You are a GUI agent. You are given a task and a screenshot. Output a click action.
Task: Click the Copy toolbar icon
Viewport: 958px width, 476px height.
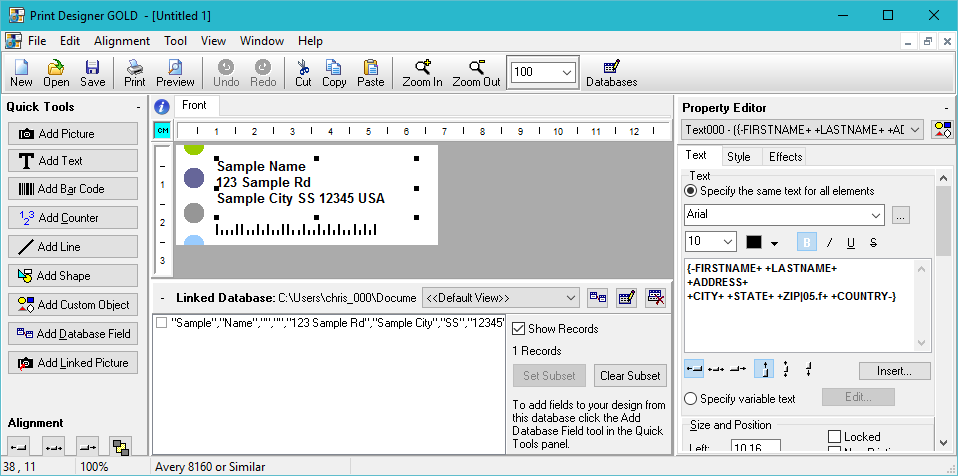point(334,73)
